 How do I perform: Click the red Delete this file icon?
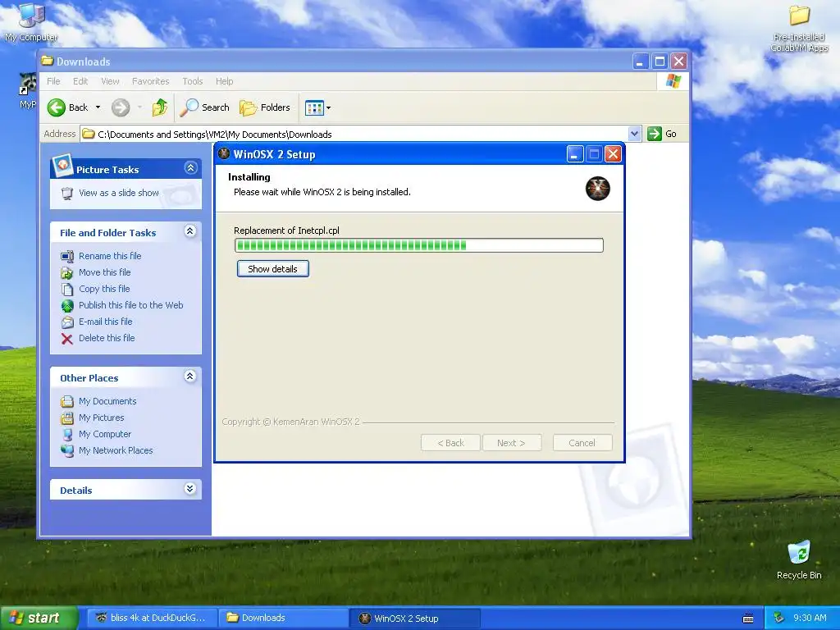click(67, 339)
